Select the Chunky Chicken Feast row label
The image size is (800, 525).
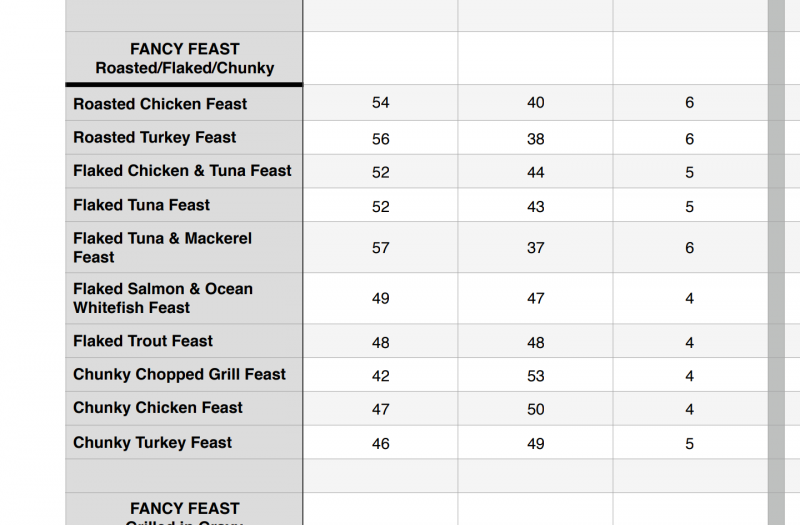[158, 408]
